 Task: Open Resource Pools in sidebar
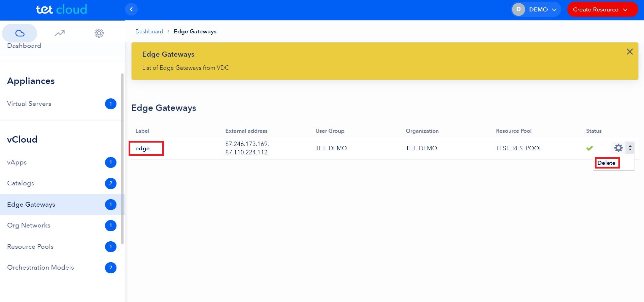coord(30,246)
